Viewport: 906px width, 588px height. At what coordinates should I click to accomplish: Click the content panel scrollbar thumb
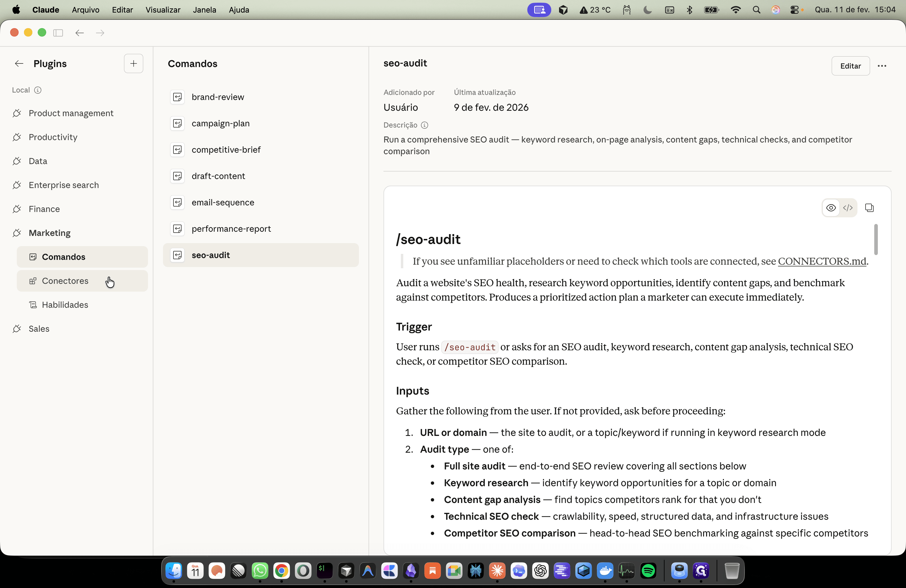pyautogui.click(x=876, y=240)
